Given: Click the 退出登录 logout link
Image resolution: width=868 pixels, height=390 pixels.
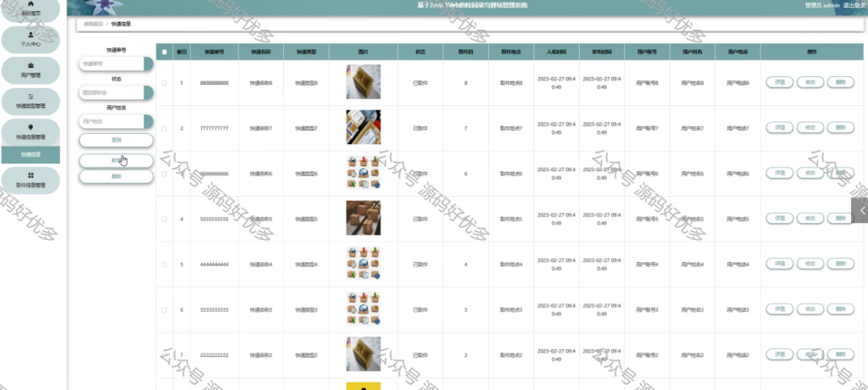Looking at the screenshot, I should (x=854, y=5).
